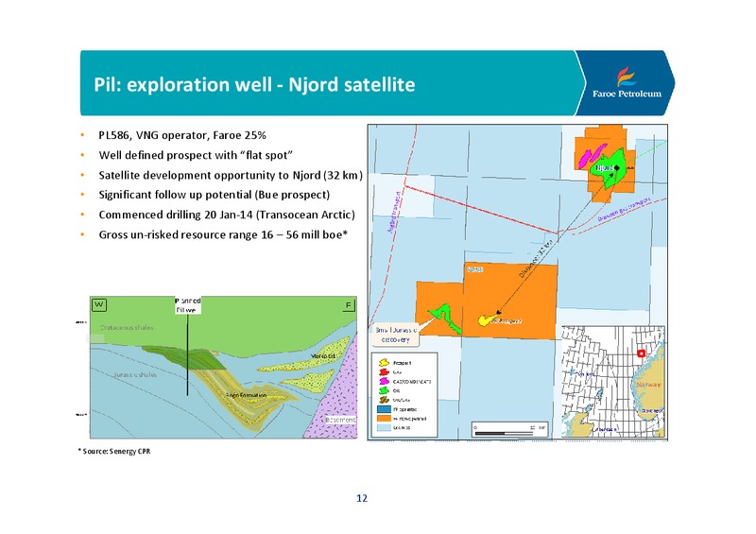
Task: Click bullet 'Satellite development opportunity to Njord'
Action: [x=231, y=175]
